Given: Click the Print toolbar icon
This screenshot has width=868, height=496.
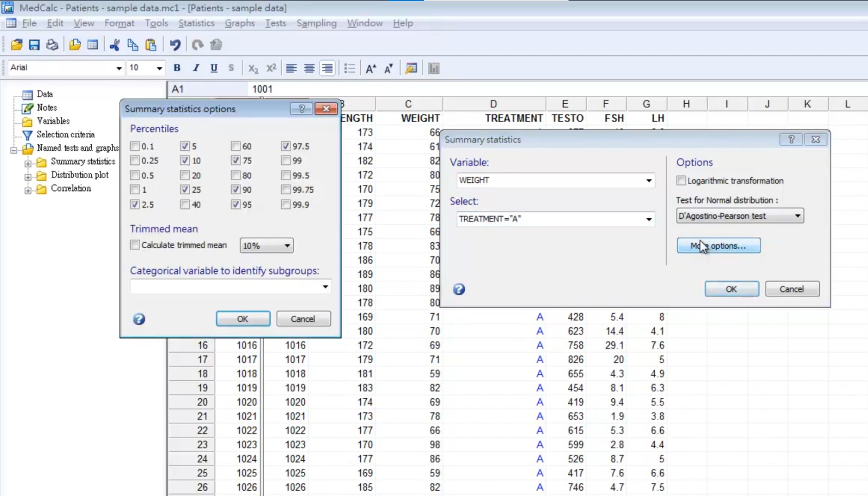Looking at the screenshot, I should pyautogui.click(x=52, y=44).
